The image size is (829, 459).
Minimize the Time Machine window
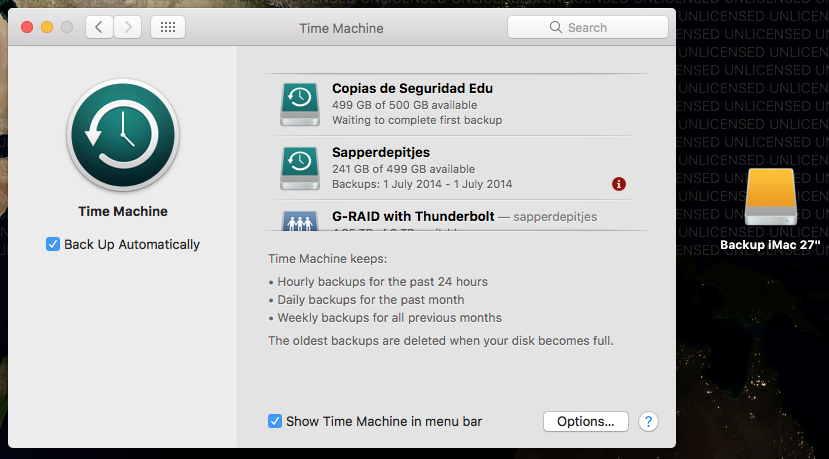pos(47,27)
